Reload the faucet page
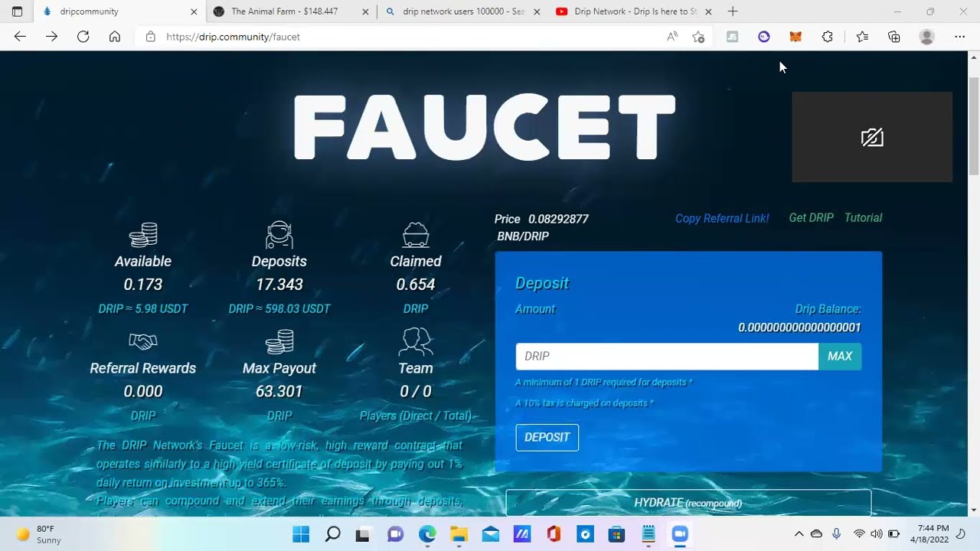Image resolution: width=980 pixels, height=551 pixels. click(x=83, y=37)
